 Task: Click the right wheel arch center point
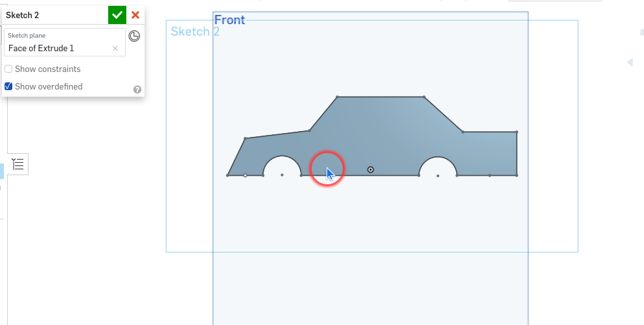(438, 176)
